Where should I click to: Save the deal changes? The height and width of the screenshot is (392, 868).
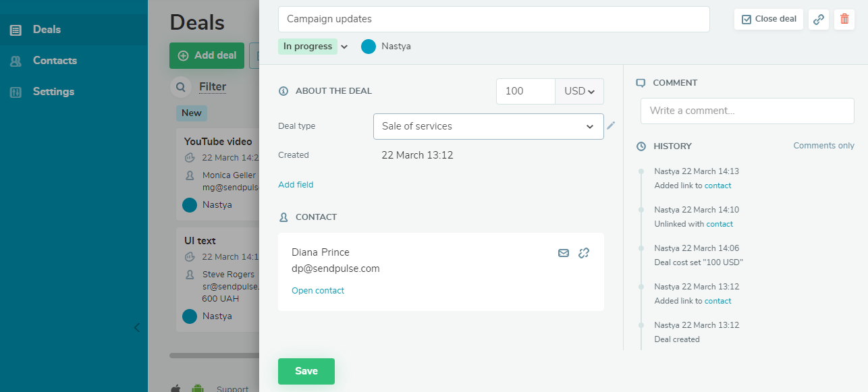(306, 371)
